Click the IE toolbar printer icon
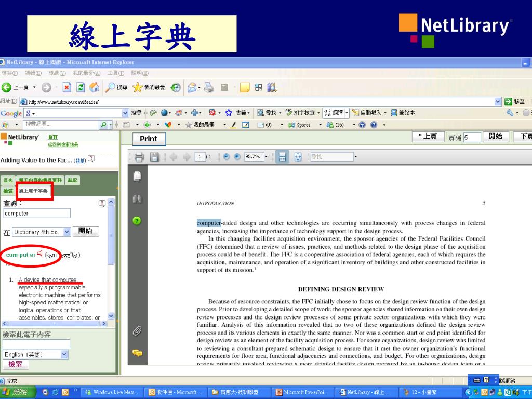The width and height of the screenshot is (532, 399). (209, 87)
